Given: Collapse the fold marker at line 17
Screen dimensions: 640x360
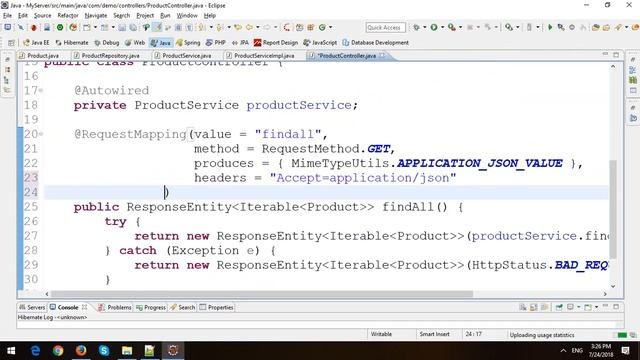Looking at the screenshot, I should [x=41, y=91].
